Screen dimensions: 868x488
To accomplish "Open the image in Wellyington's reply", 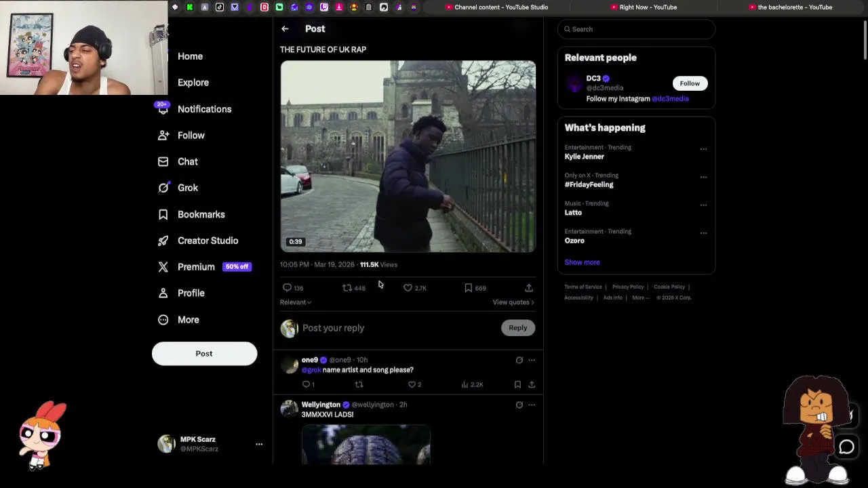I will tap(366, 445).
